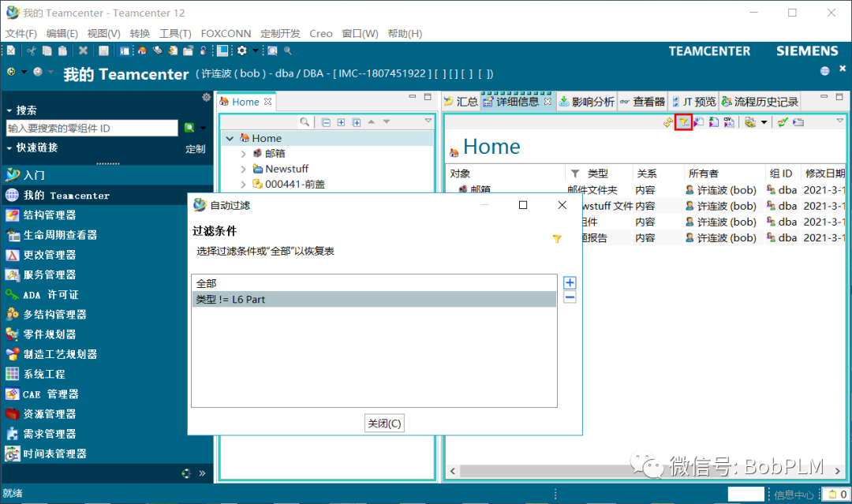Image resolution: width=852 pixels, height=504 pixels.
Task: Click the green back navigation arrow
Action: tap(11, 72)
